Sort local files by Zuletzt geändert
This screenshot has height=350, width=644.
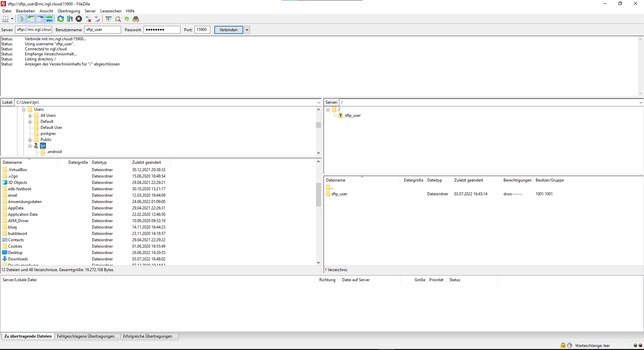147,162
